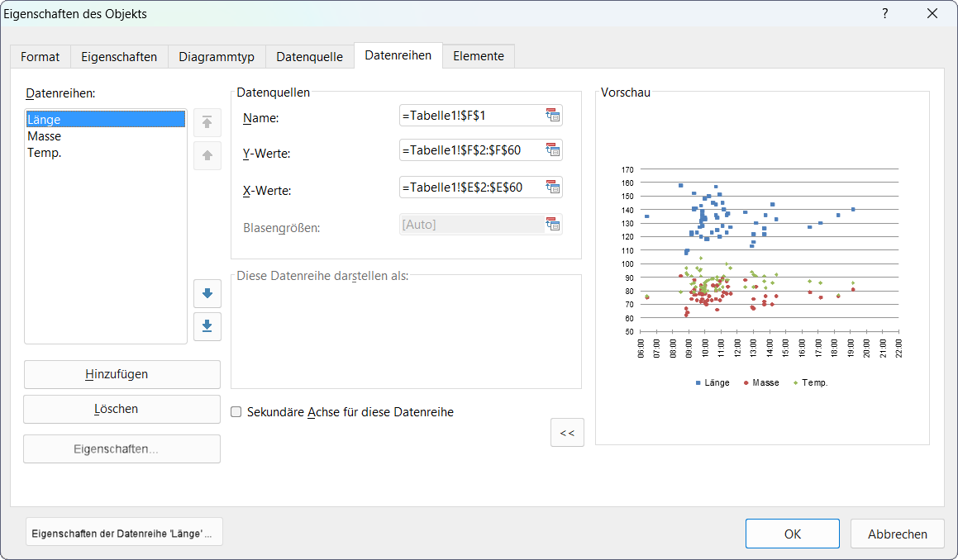This screenshot has width=958, height=560.
Task: Open the Eigenschaften tab
Action: (x=119, y=57)
